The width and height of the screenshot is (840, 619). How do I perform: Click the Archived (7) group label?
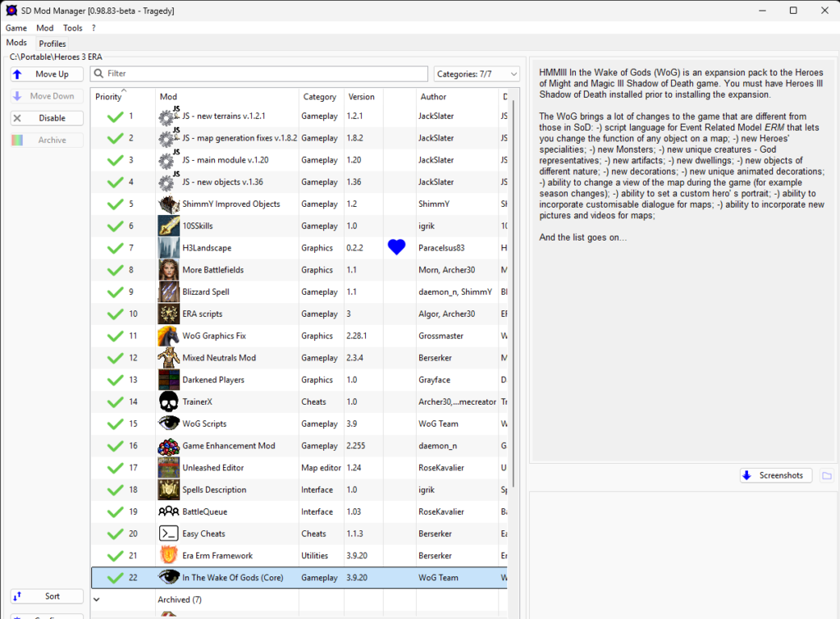(x=180, y=599)
